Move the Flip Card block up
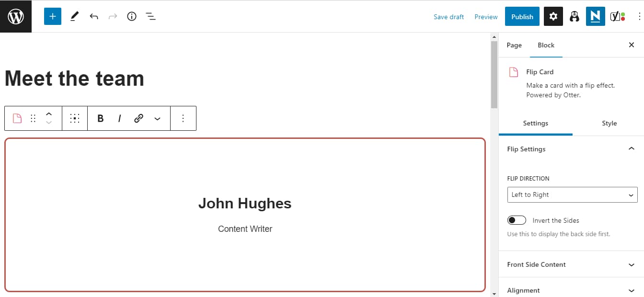The image size is (644, 297). pos(48,114)
